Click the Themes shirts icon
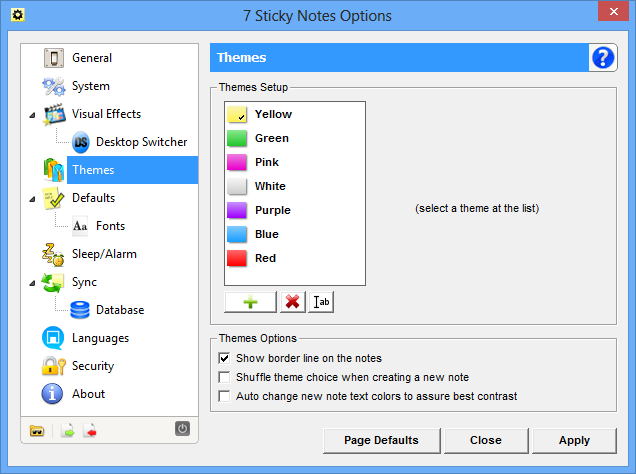The image size is (636, 474). point(54,170)
